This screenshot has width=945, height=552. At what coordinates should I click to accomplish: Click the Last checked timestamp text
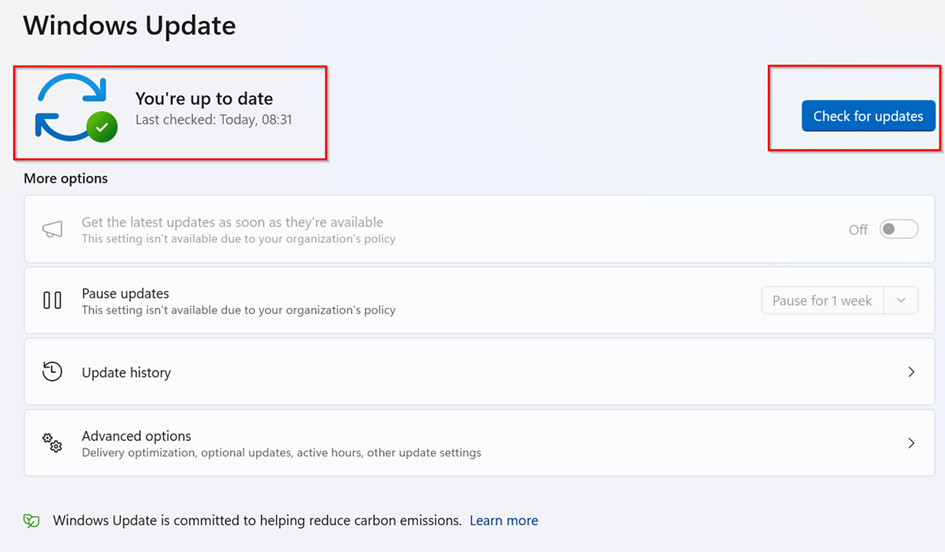[214, 120]
